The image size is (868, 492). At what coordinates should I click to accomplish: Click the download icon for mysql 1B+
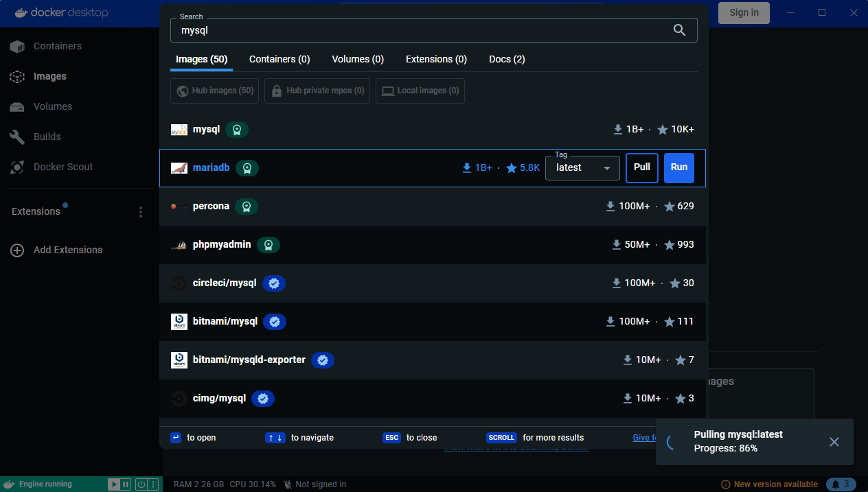[618, 130]
